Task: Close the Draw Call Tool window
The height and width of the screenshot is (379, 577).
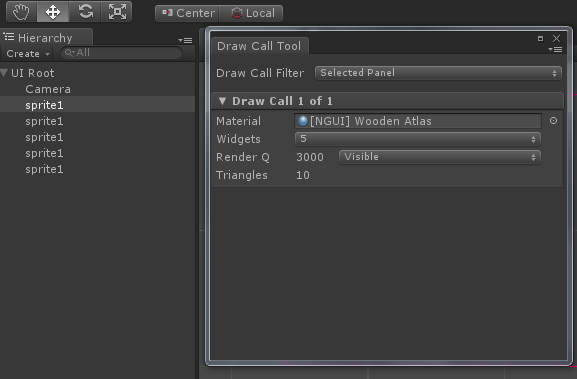Action: click(x=556, y=38)
